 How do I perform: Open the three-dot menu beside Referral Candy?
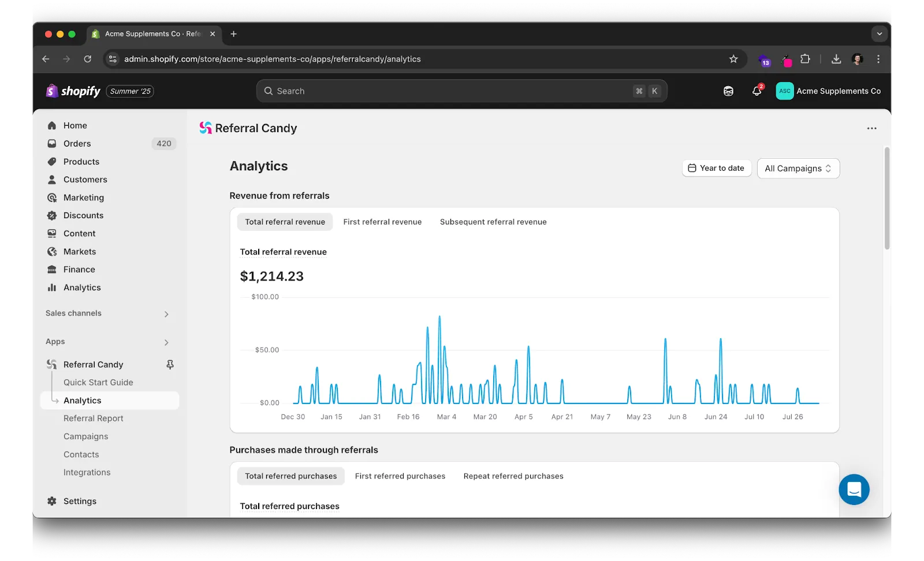(x=871, y=128)
